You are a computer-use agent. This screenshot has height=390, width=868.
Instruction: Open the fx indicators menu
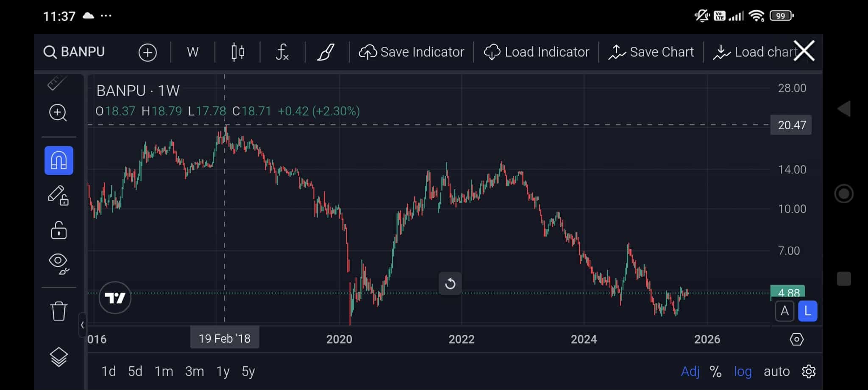pyautogui.click(x=282, y=52)
